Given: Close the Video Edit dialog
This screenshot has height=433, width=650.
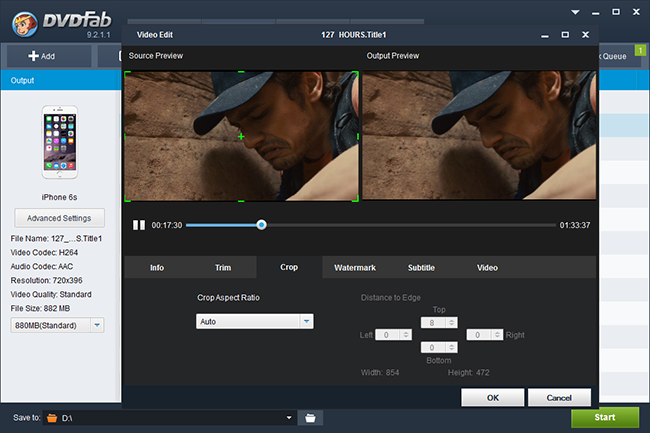Looking at the screenshot, I should 585,35.
